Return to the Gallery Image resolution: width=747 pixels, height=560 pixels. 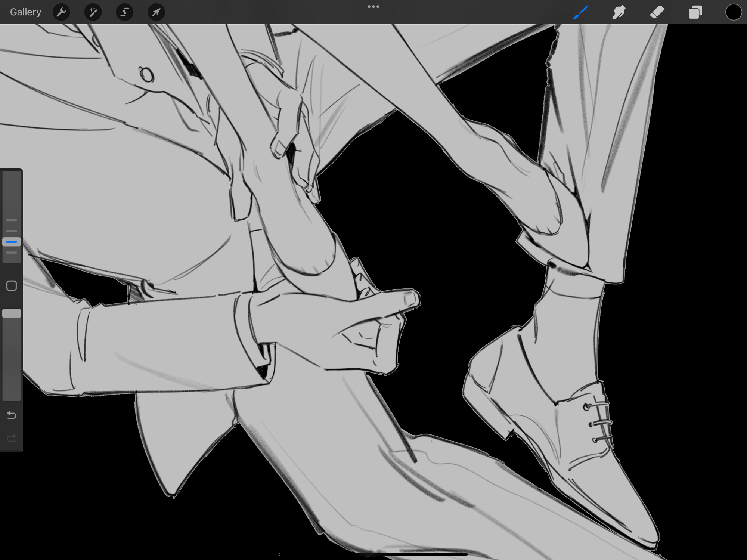click(25, 12)
